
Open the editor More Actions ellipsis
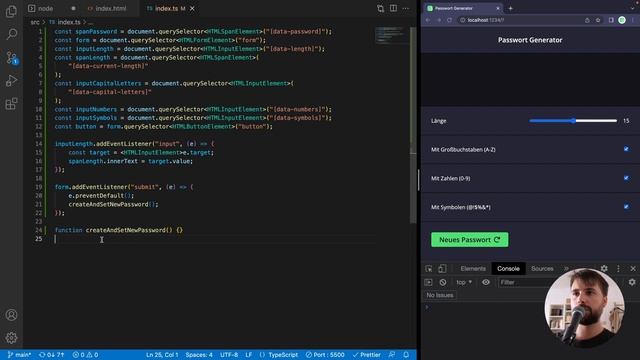click(405, 8)
